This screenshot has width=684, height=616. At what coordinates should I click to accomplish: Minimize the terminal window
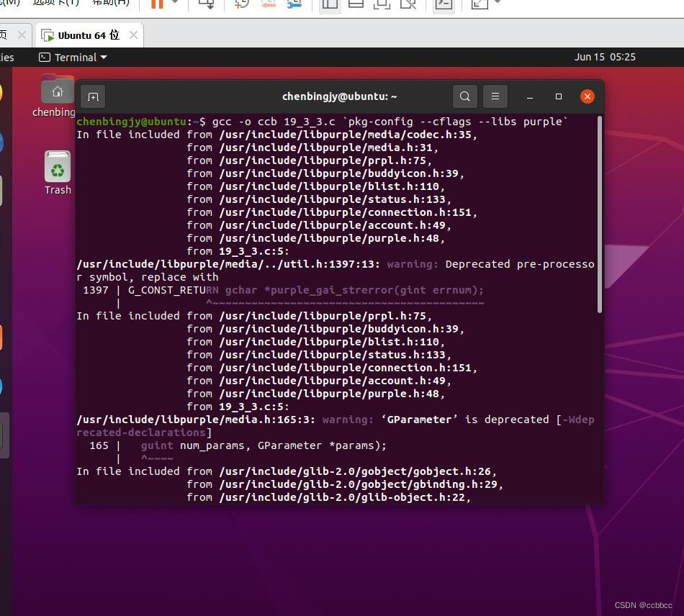coord(530,96)
